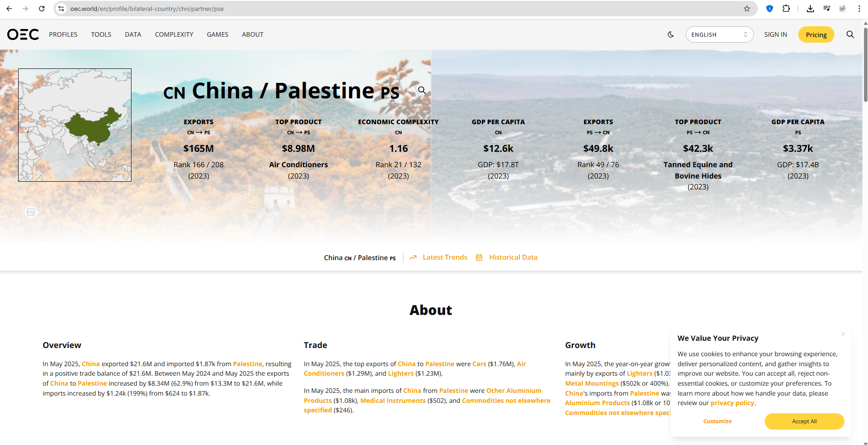
Task: Open the Latest Trends tab
Action: (x=445, y=257)
